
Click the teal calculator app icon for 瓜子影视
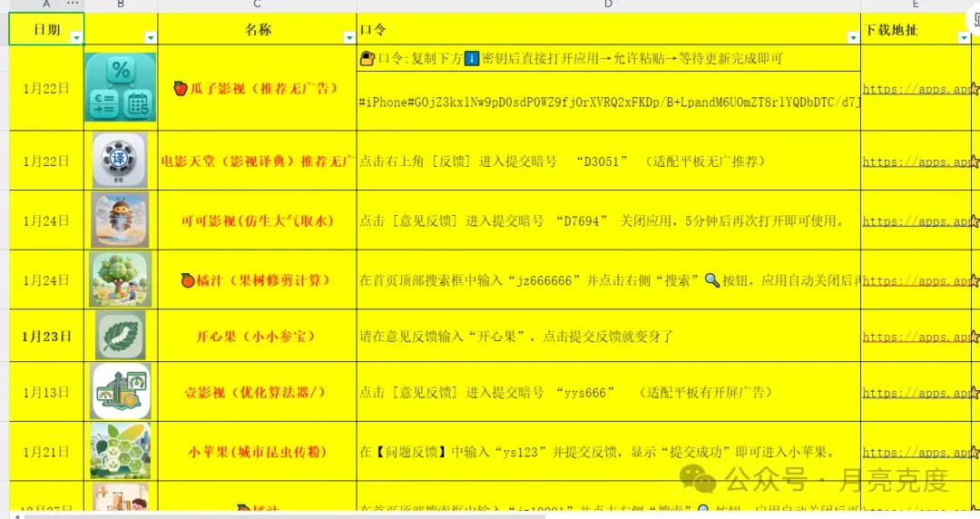pos(121,87)
